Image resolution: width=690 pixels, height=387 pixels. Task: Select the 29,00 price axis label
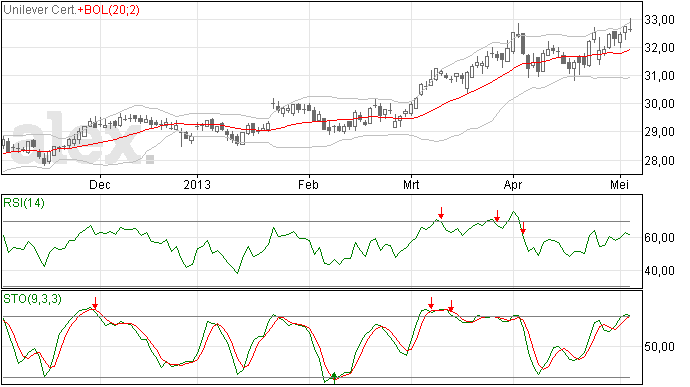[x=659, y=132]
